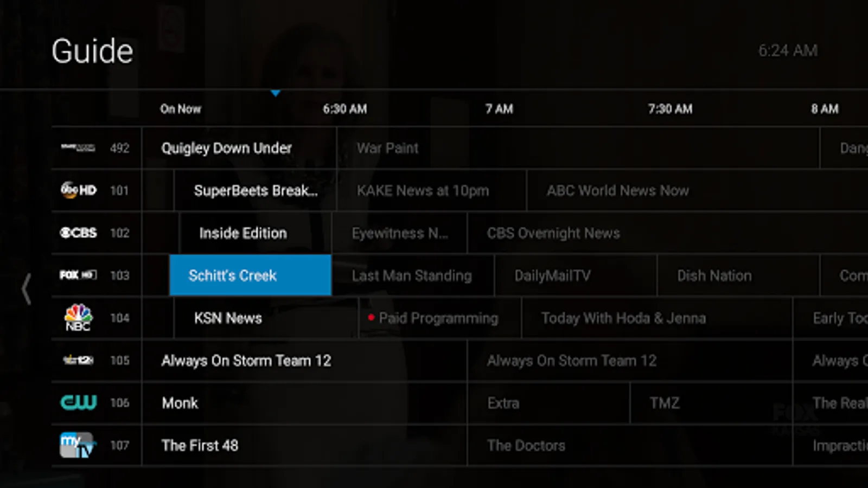Select War Paint program
The height and width of the screenshot is (488, 868).
578,147
